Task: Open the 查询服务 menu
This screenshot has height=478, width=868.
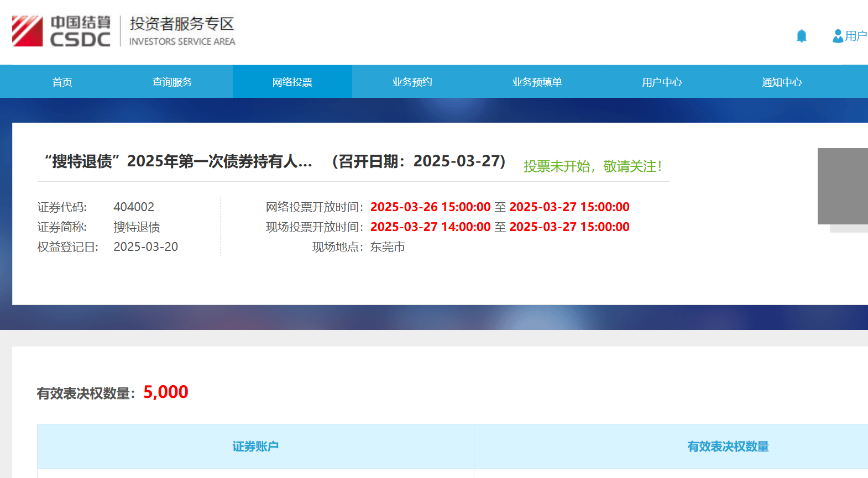Action: (x=172, y=82)
